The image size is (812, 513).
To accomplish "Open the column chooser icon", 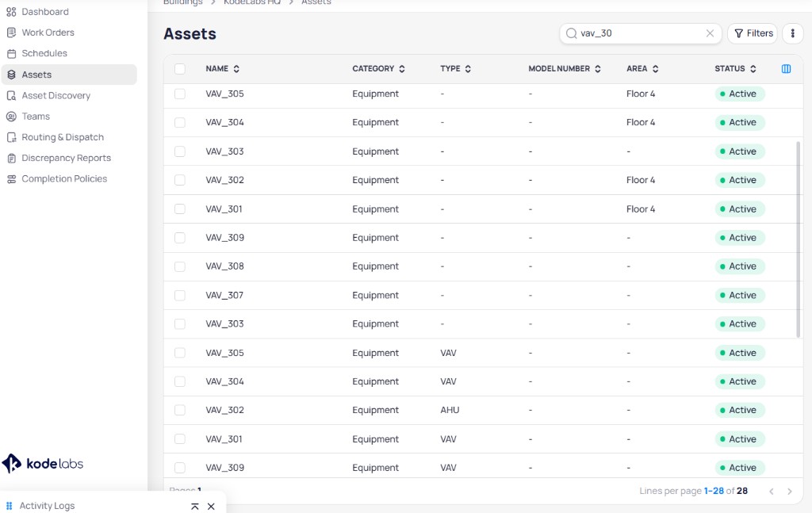I will point(786,68).
